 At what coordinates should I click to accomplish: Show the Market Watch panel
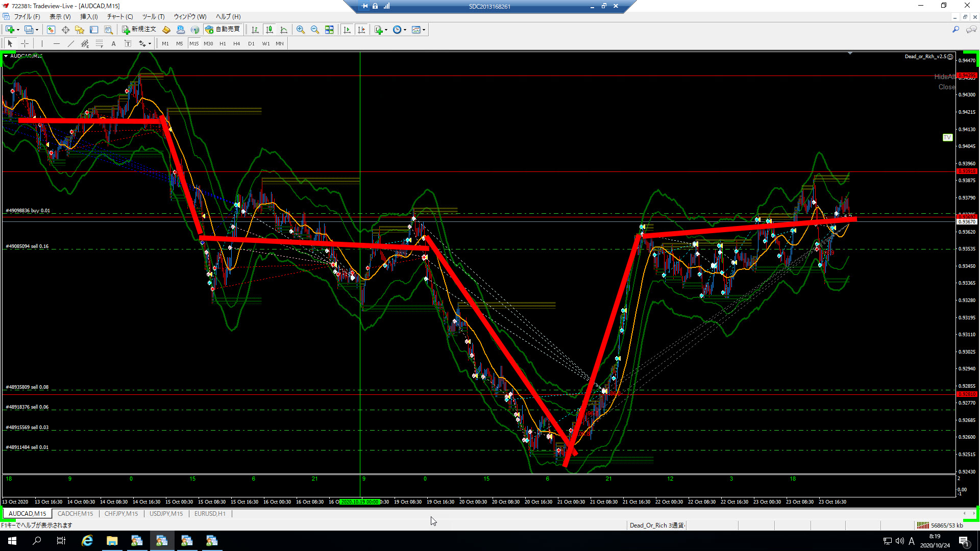[x=51, y=30]
